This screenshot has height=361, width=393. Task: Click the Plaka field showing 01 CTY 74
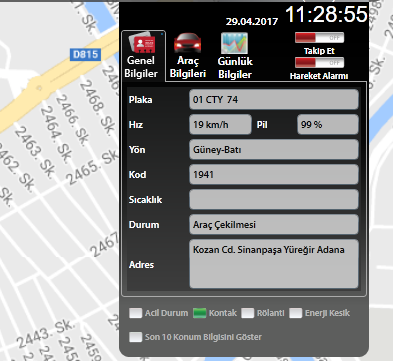(274, 99)
